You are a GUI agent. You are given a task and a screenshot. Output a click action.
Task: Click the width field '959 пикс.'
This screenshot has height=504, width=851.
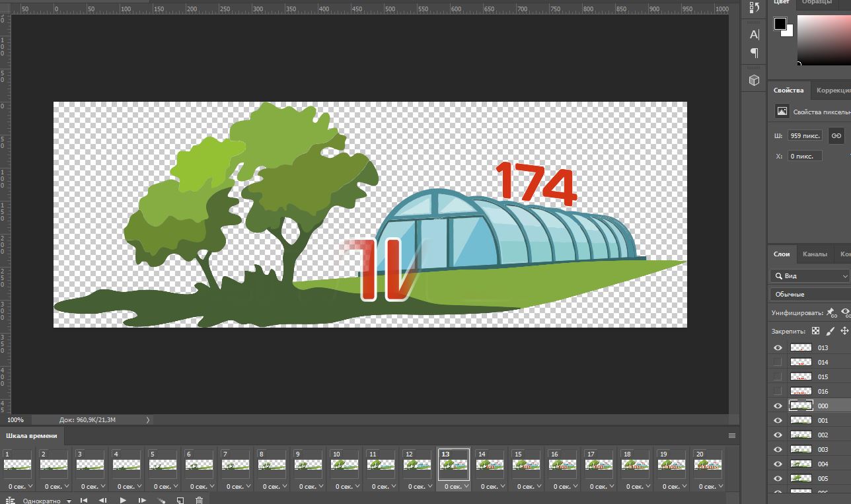point(805,135)
